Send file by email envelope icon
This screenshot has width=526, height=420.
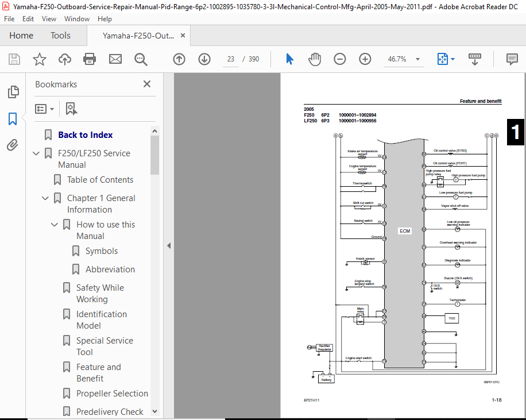(115, 59)
